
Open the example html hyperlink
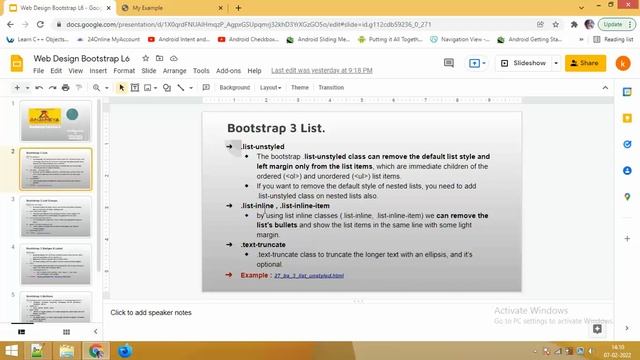click(x=309, y=276)
